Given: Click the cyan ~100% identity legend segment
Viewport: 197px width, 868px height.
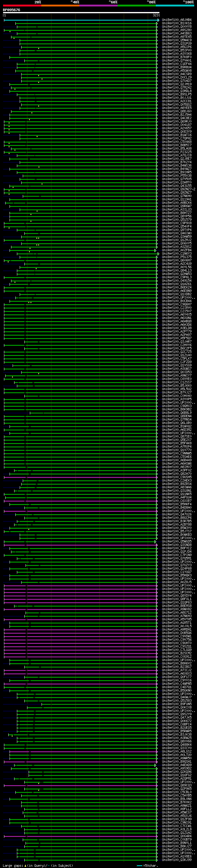Looking at the screenshot, I should click(x=175, y=6).
